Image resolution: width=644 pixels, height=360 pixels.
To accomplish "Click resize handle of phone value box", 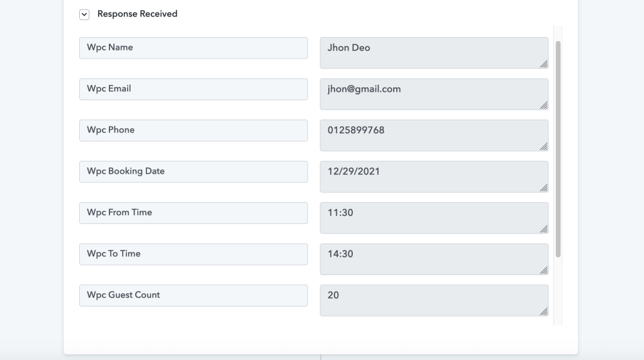I will (x=544, y=147).
